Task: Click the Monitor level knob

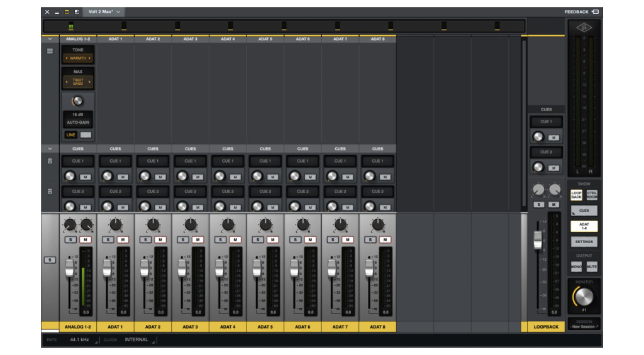Action: (x=584, y=297)
